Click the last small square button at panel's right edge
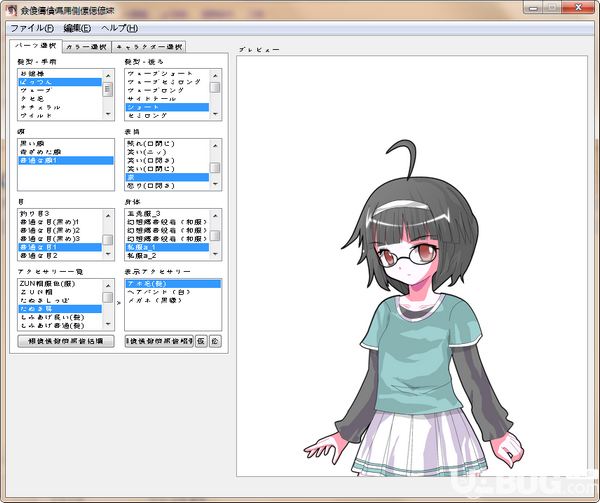Image resolution: width=600 pixels, height=503 pixels. coord(215,341)
